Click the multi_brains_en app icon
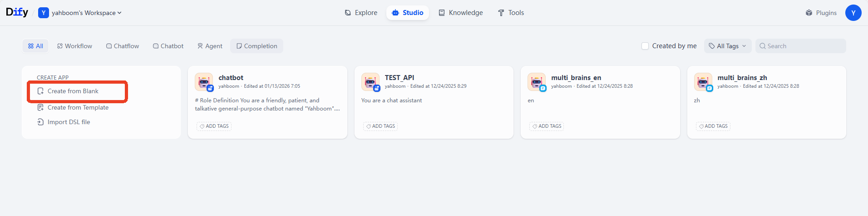 [x=537, y=82]
